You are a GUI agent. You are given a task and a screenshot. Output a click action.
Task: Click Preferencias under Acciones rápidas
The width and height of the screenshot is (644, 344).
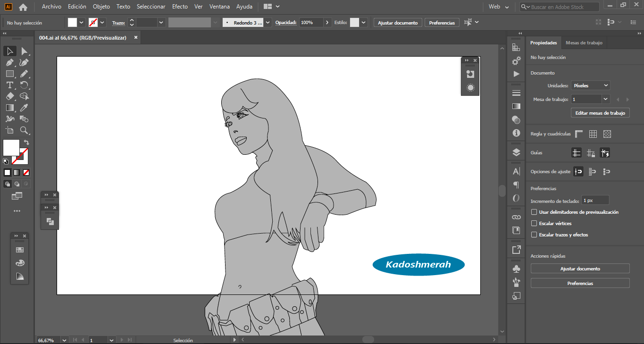coord(580,284)
